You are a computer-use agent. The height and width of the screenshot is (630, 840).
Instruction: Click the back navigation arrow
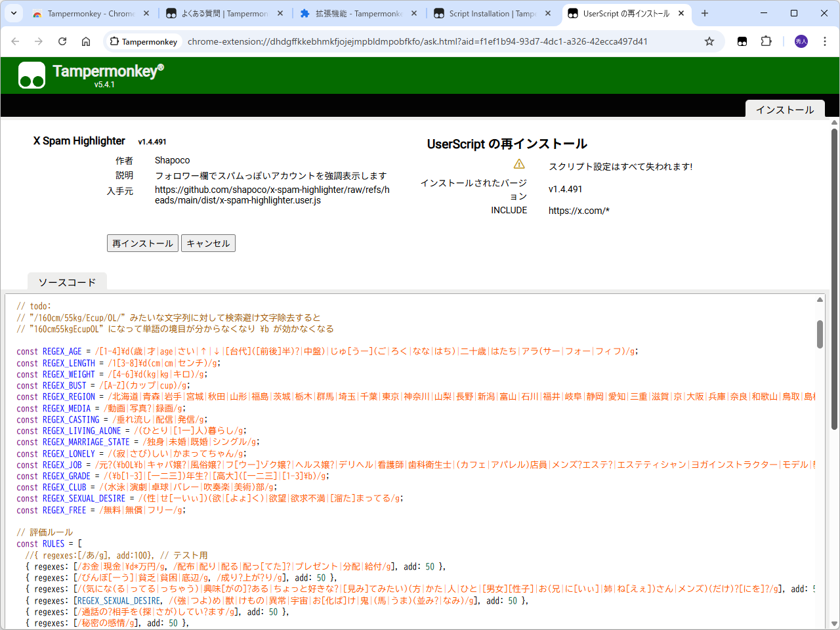pyautogui.click(x=15, y=41)
